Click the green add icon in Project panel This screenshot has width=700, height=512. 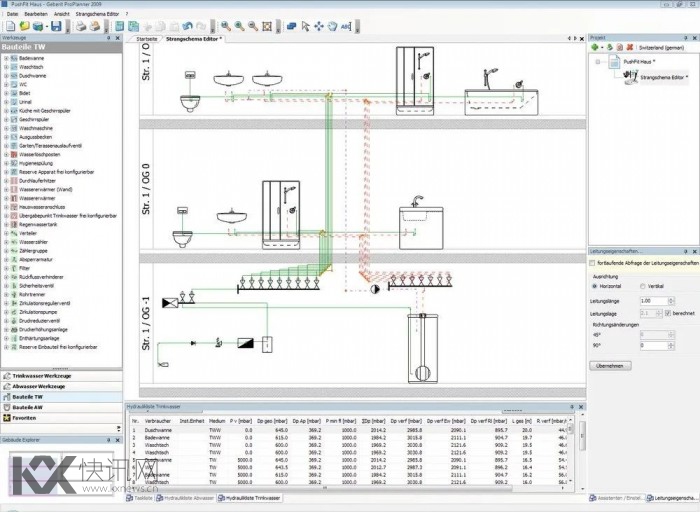click(x=595, y=47)
